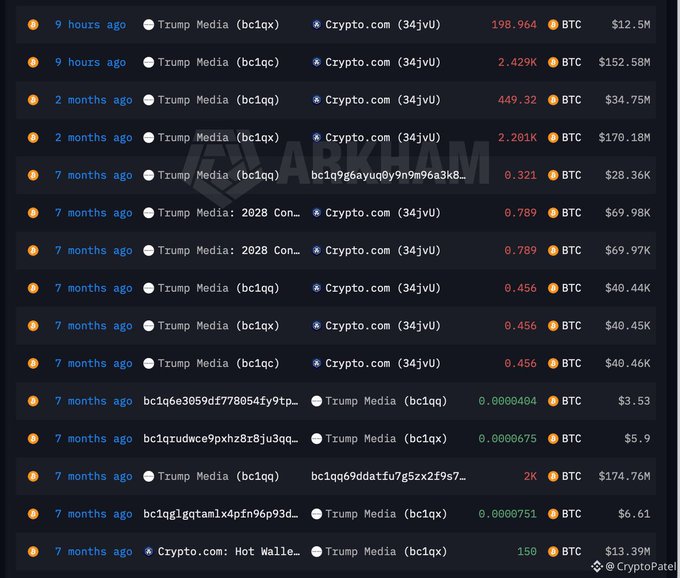Click the BTC token icon beside amount 0.0000404
Viewport: 680px width, 578px height.
point(553,401)
